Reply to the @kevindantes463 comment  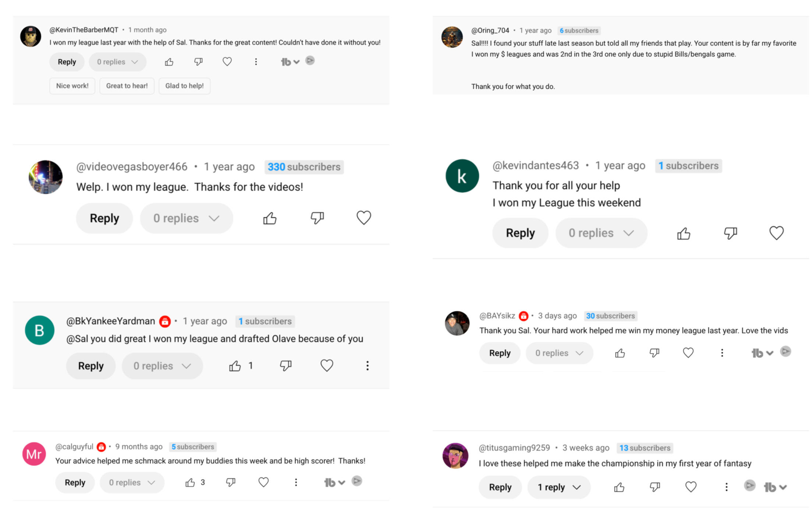tap(520, 233)
